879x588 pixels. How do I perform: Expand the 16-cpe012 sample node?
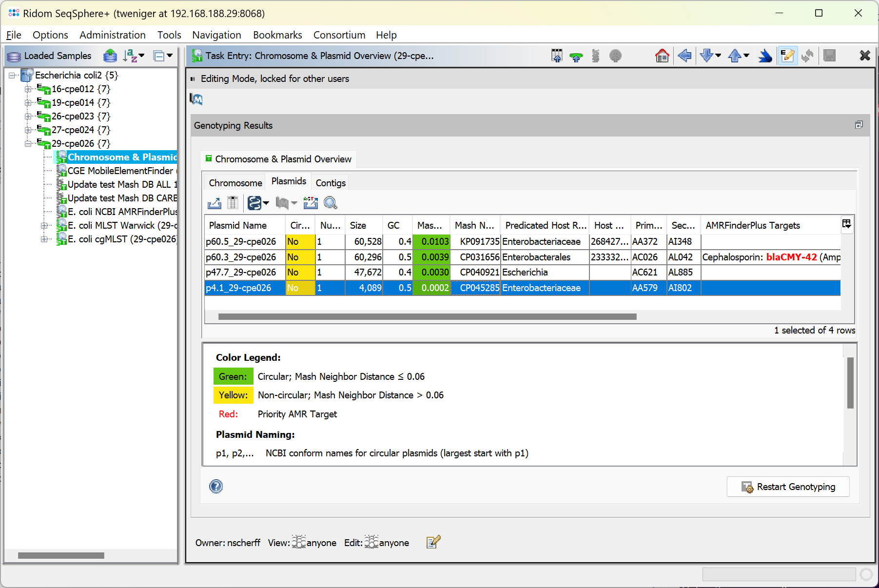point(28,89)
